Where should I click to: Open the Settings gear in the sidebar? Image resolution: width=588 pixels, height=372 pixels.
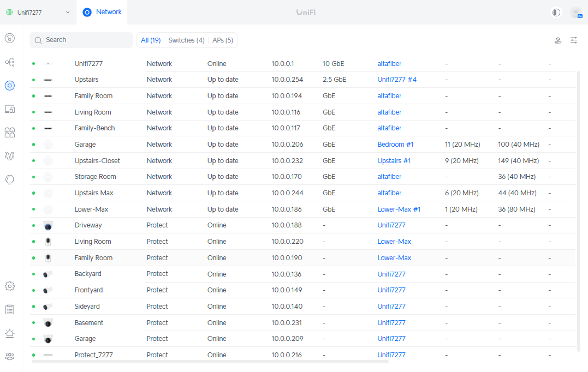pyautogui.click(x=10, y=286)
